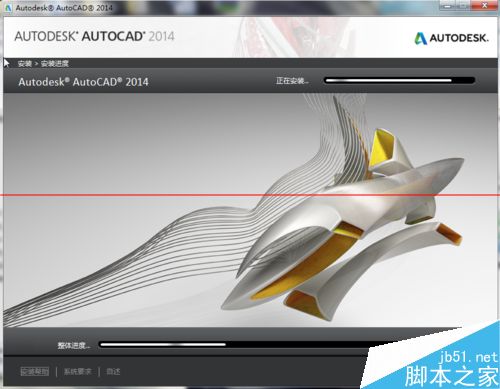Click Autodesk AutoCAD 2014 product row name
This screenshot has width=500, height=389.
[83, 82]
